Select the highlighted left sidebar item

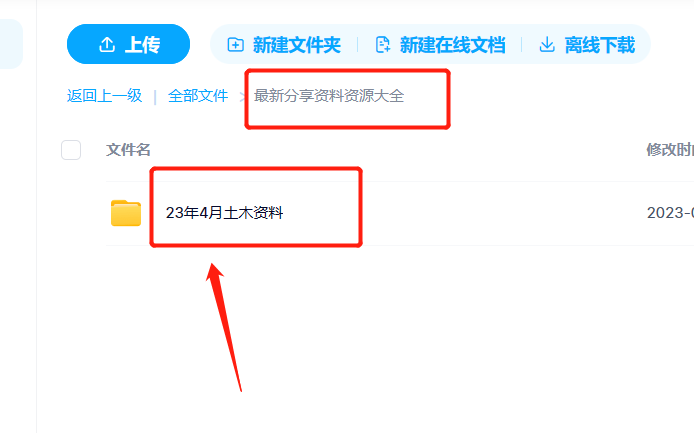[11, 44]
